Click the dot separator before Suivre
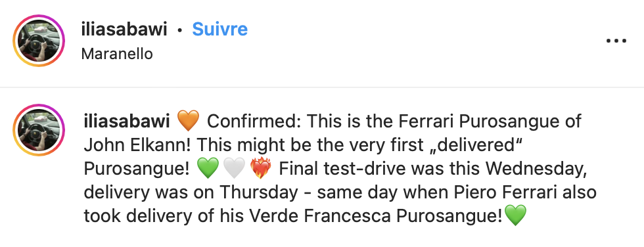The width and height of the screenshot is (644, 247). [179, 30]
